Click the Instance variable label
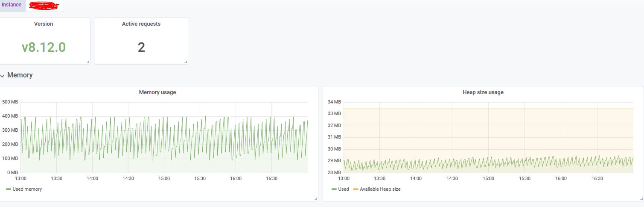 (12, 5)
